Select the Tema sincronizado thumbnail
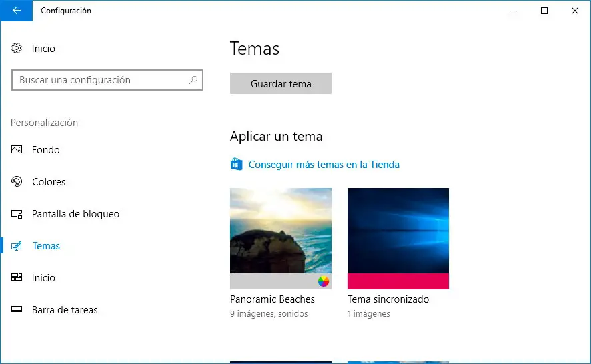Screen dimensions: 591x364 pos(398,231)
